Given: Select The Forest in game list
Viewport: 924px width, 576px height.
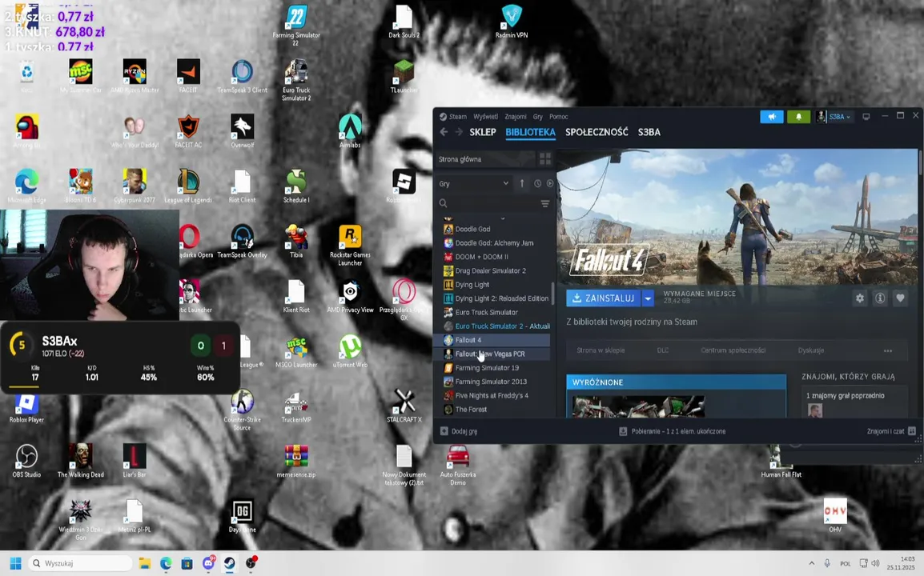Looking at the screenshot, I should [496, 410].
